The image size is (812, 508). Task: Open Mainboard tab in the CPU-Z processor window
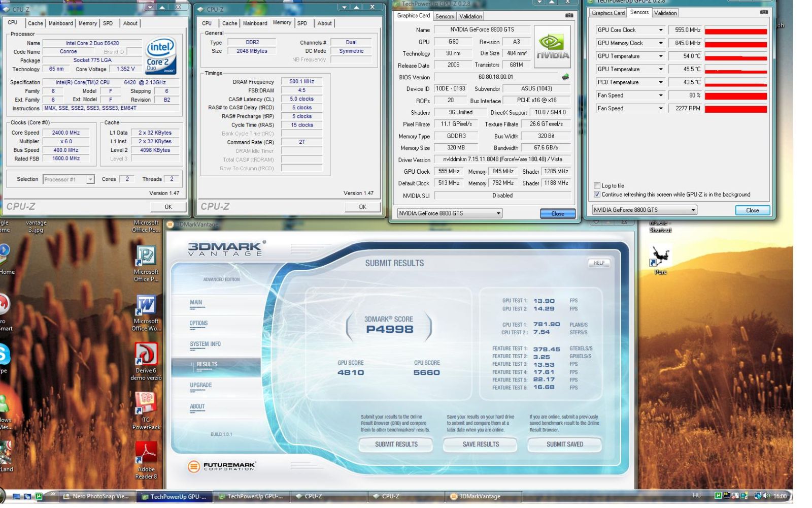pos(61,23)
